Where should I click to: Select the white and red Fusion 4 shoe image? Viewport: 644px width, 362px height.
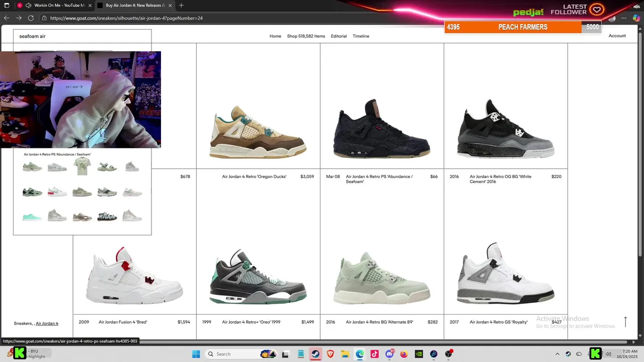coord(134,275)
